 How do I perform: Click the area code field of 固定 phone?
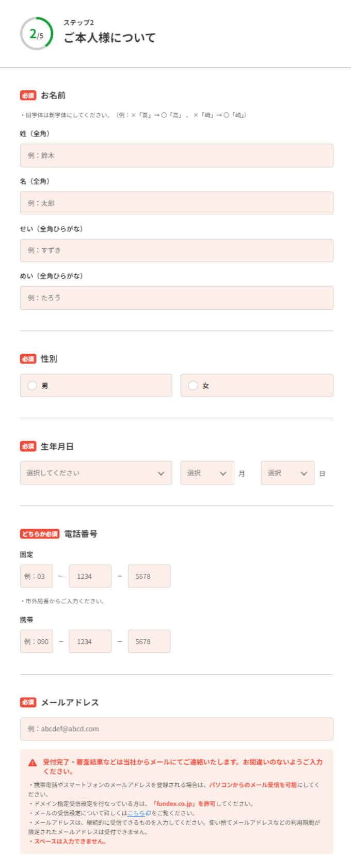tap(36, 576)
